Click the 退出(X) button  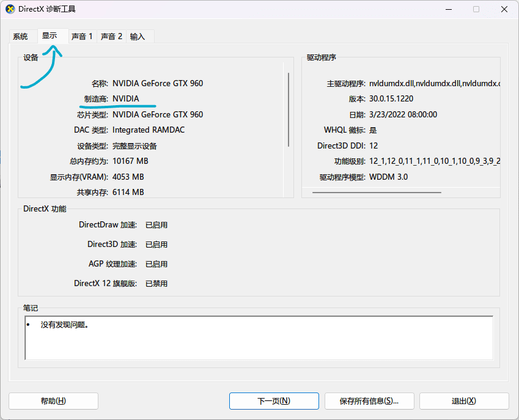(464, 401)
